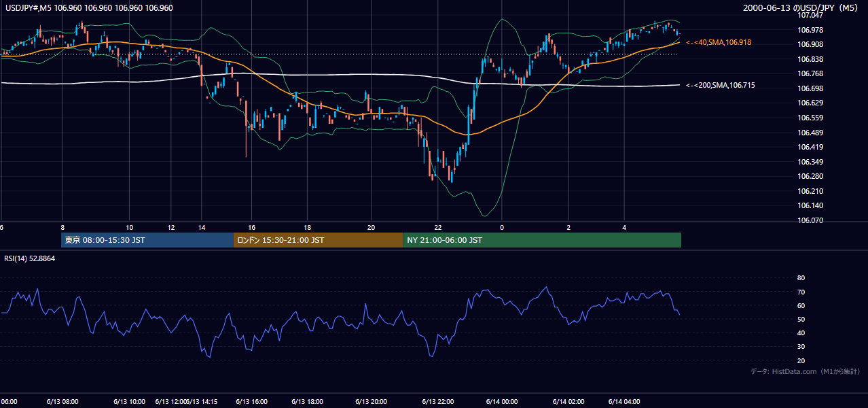This screenshot has height=408, width=868.
Task: Click price axis value 106.629
Action: [x=810, y=103]
